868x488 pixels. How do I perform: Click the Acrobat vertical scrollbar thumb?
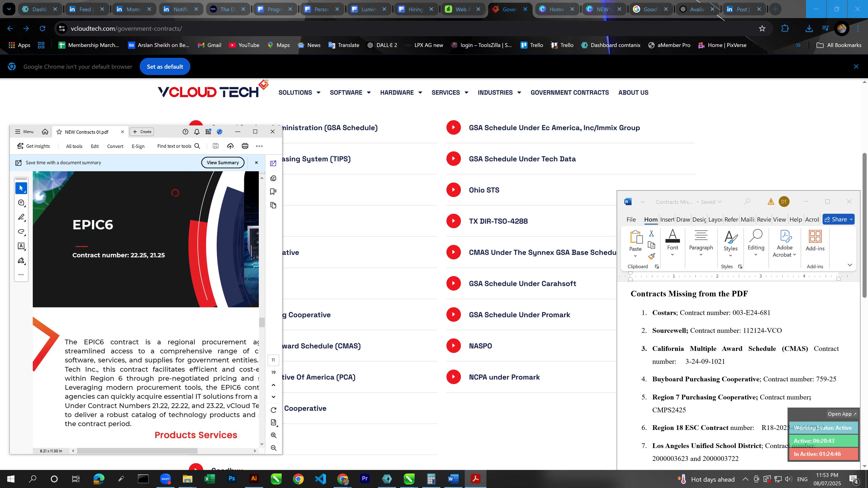pyautogui.click(x=262, y=322)
